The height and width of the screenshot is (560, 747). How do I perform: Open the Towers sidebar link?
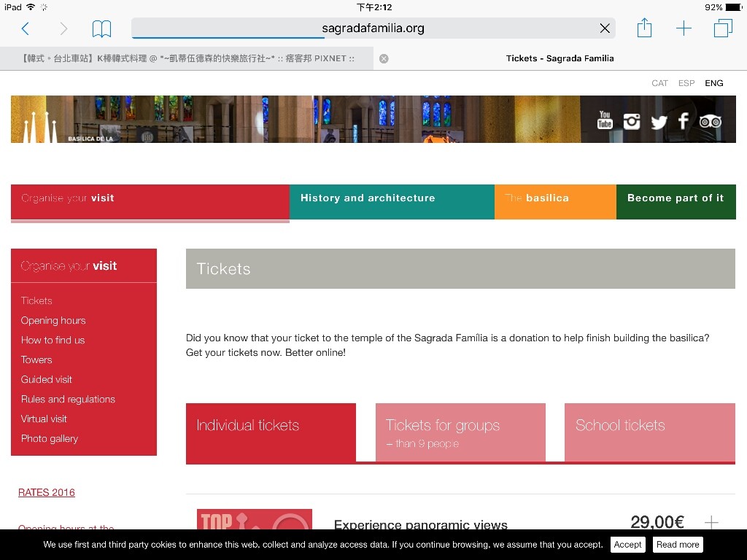[x=36, y=359]
